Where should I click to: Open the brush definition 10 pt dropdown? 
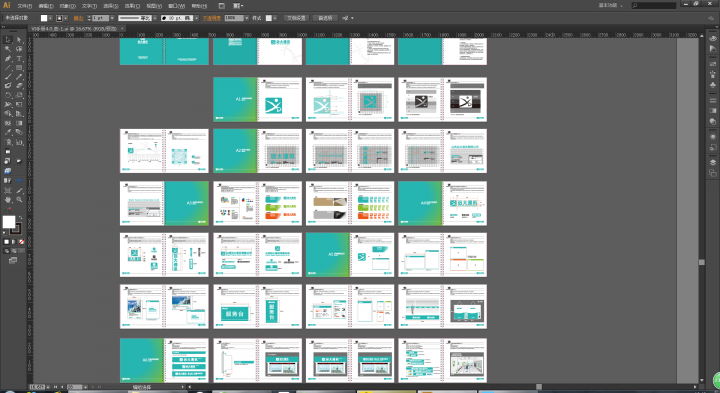coord(196,18)
